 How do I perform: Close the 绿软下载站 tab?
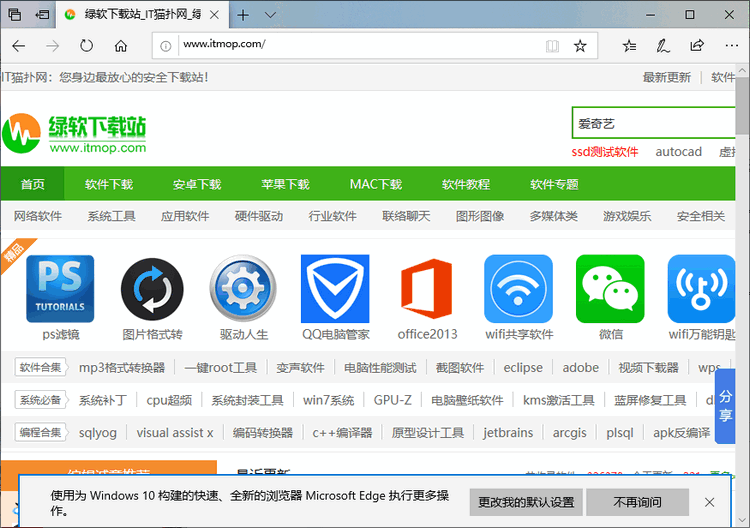(x=215, y=15)
